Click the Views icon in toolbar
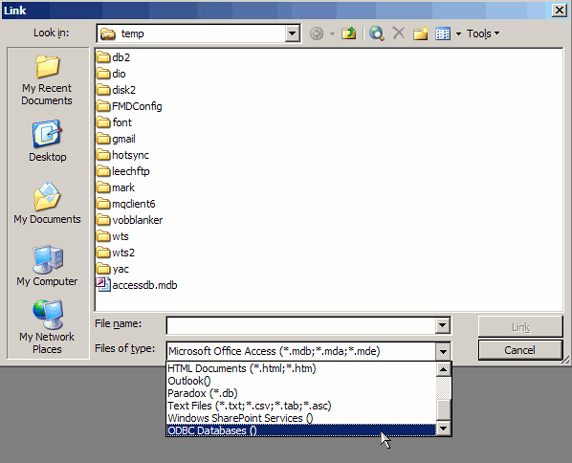 [x=443, y=34]
